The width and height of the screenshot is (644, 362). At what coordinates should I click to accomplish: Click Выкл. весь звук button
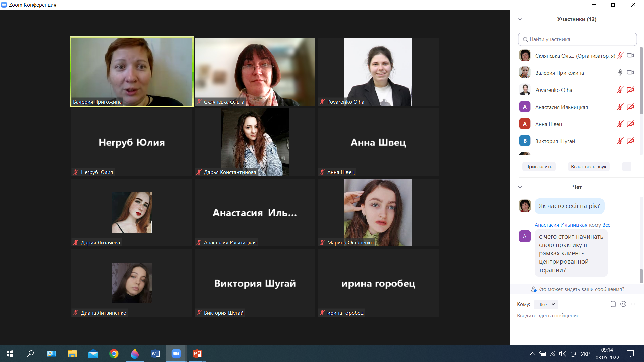click(x=589, y=167)
